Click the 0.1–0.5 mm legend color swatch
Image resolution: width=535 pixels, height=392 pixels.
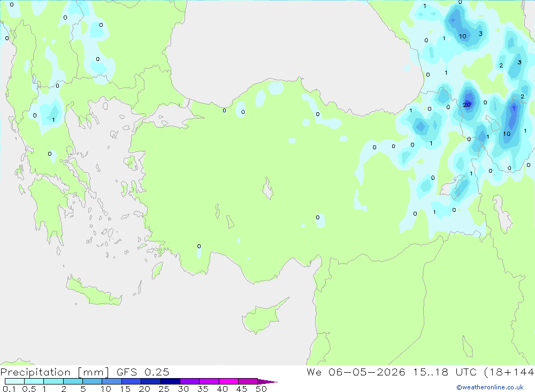(14, 381)
